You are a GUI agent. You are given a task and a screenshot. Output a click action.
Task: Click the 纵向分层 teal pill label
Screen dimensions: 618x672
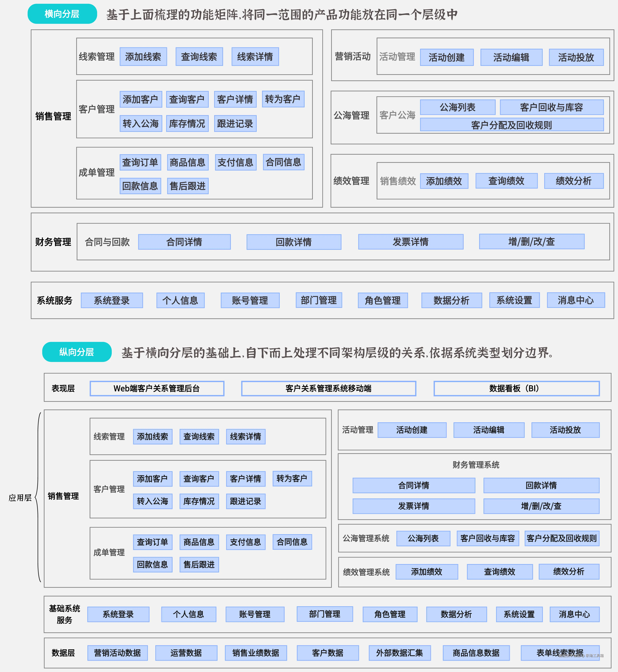click(x=77, y=352)
